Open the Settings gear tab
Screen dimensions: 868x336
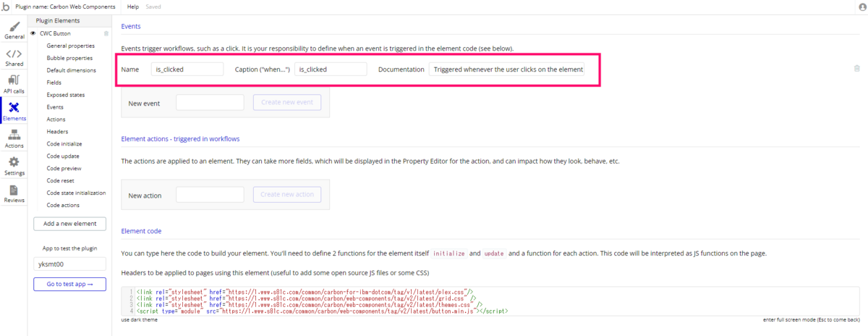(x=14, y=166)
